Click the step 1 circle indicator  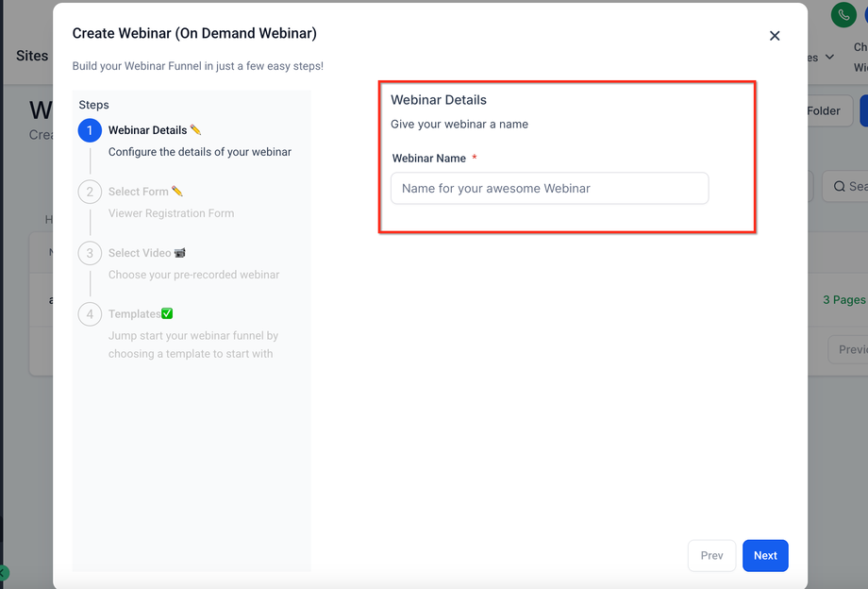[x=90, y=130]
